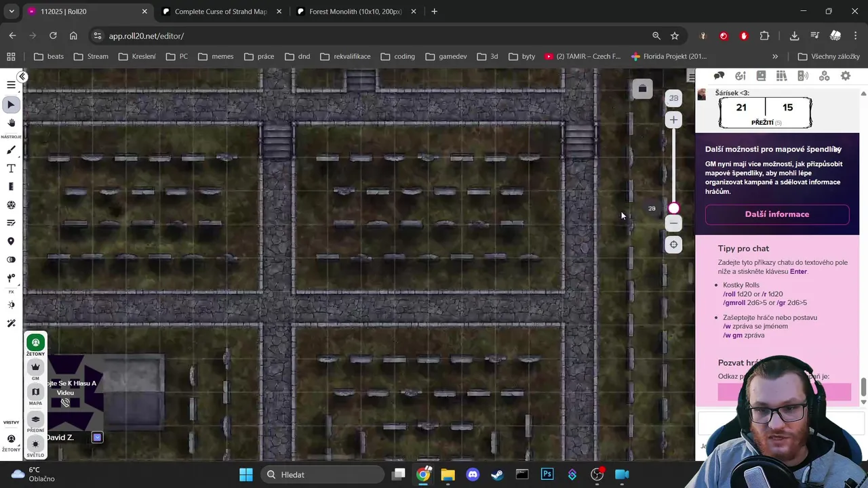Click the browser address bar URL
The width and height of the screenshot is (868, 488).
click(x=146, y=36)
